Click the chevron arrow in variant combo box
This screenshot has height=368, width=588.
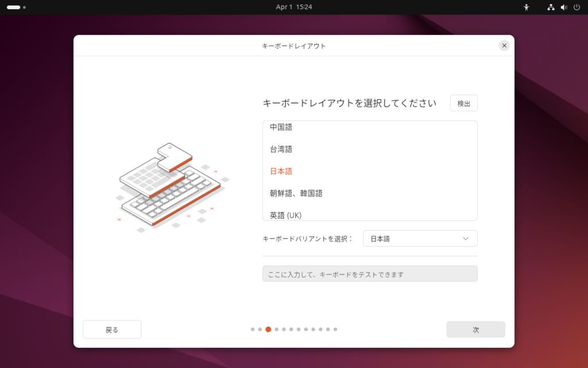466,239
